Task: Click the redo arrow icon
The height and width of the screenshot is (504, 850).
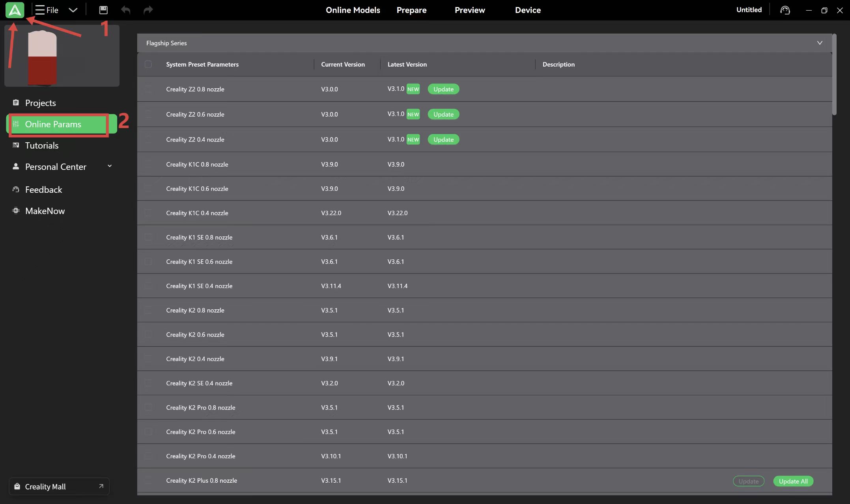Action: coord(148,10)
